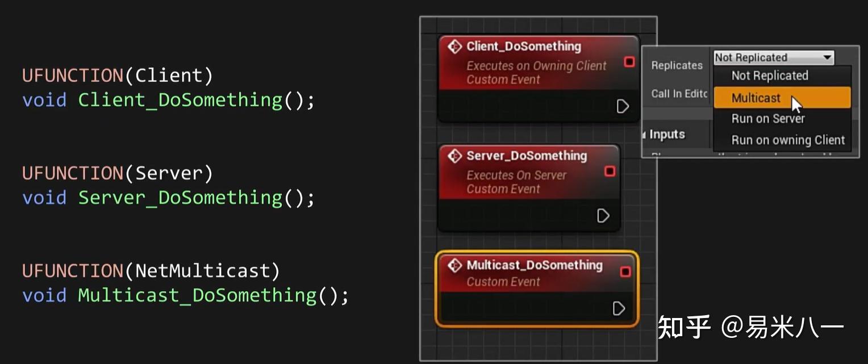Image resolution: width=868 pixels, height=364 pixels.
Task: Click the Server_DoSomething event diamond icon
Action: pyautogui.click(x=454, y=156)
